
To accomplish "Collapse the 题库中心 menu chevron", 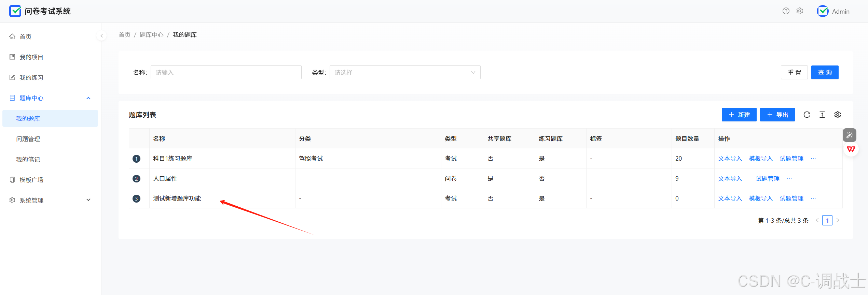I will [x=88, y=98].
